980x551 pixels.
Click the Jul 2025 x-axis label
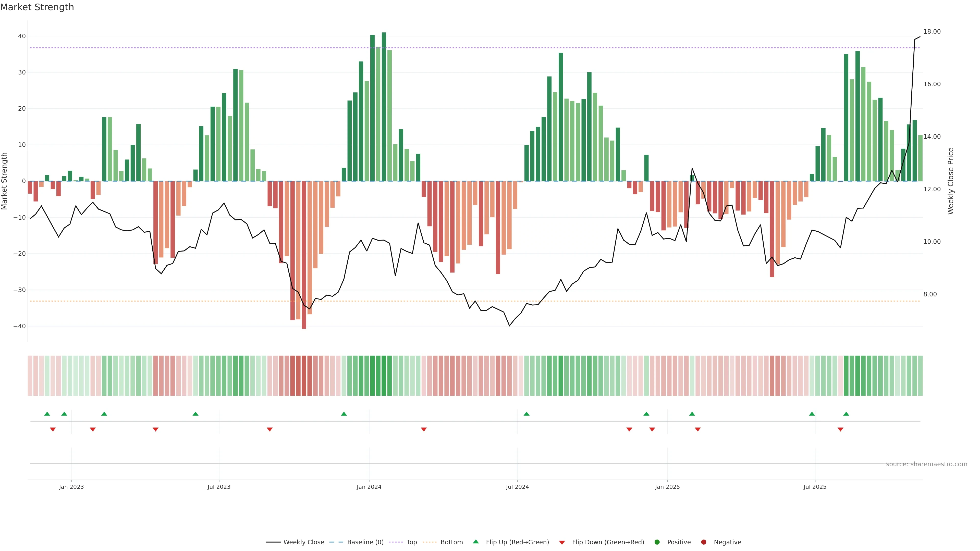[x=815, y=487]
